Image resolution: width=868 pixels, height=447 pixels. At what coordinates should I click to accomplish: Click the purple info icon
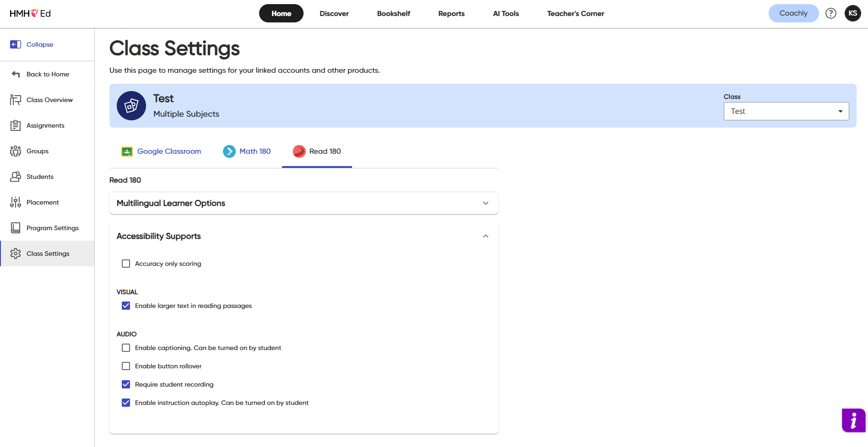tap(854, 420)
